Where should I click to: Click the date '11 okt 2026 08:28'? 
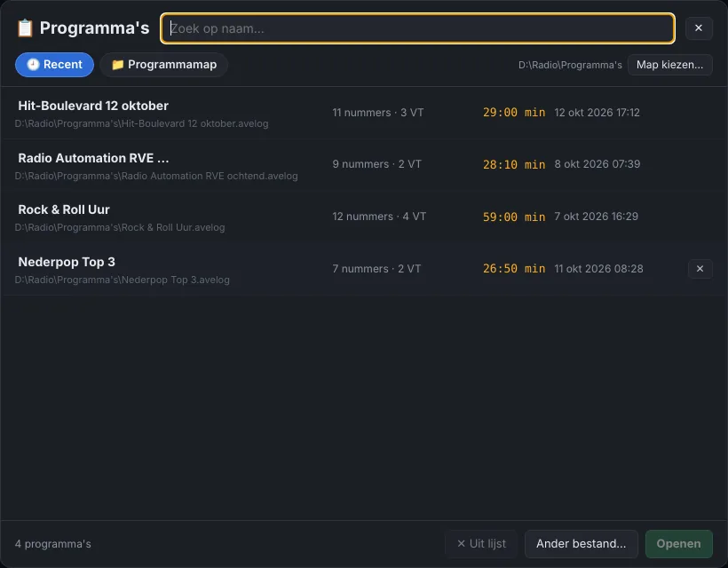(x=599, y=269)
